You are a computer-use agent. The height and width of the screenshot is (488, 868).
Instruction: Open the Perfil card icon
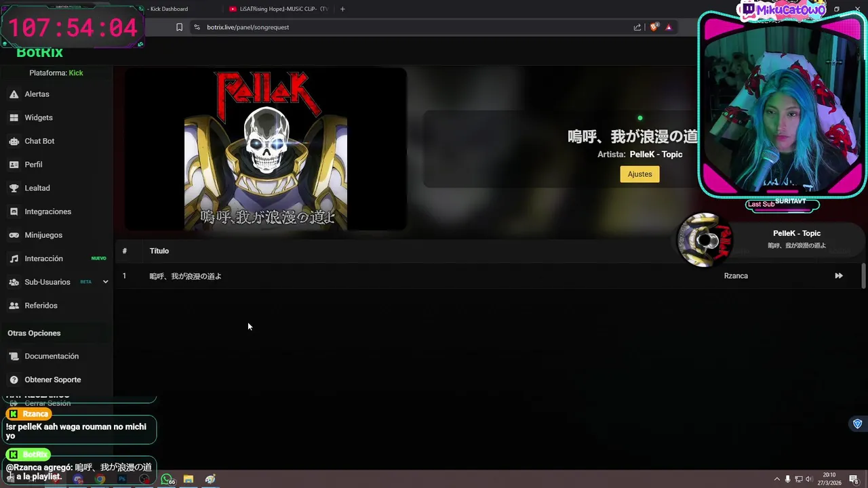coord(14,165)
